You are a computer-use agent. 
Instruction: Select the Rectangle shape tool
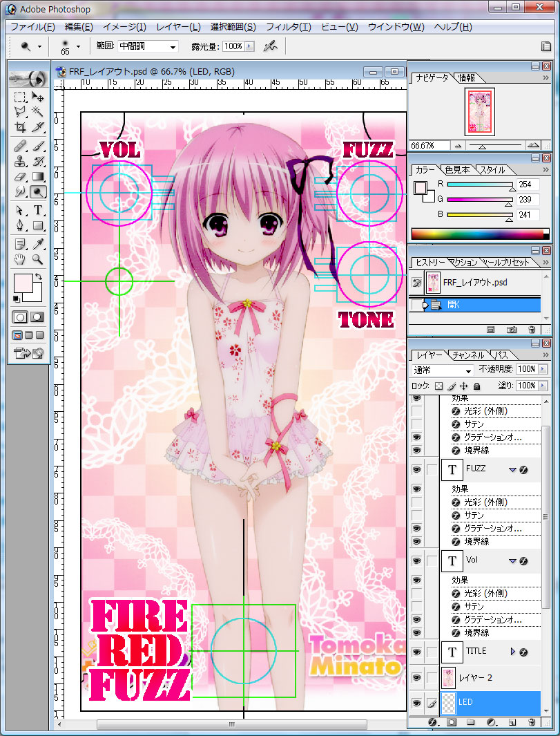coord(37,225)
